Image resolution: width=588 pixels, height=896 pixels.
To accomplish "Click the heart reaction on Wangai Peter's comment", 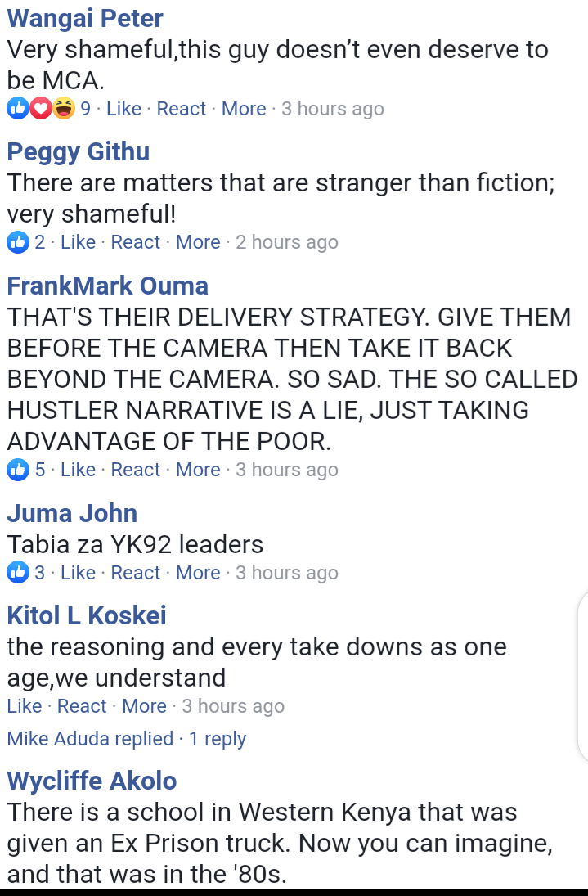I will (41, 108).
